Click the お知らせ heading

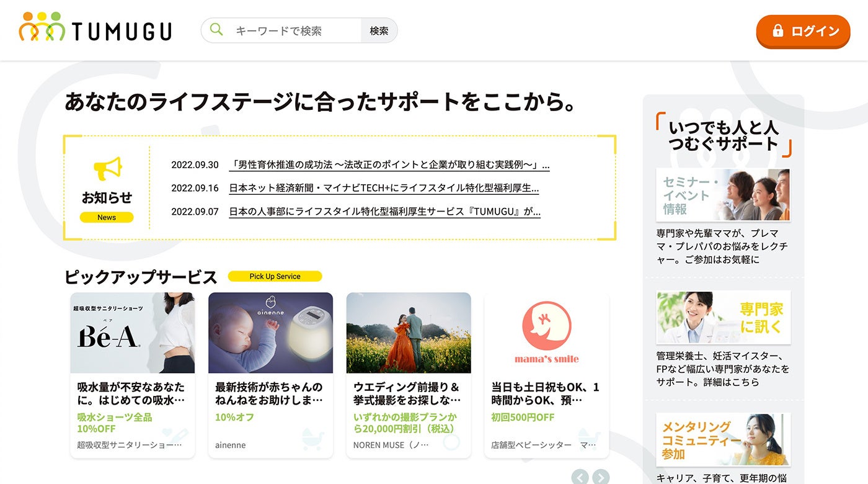tap(107, 197)
